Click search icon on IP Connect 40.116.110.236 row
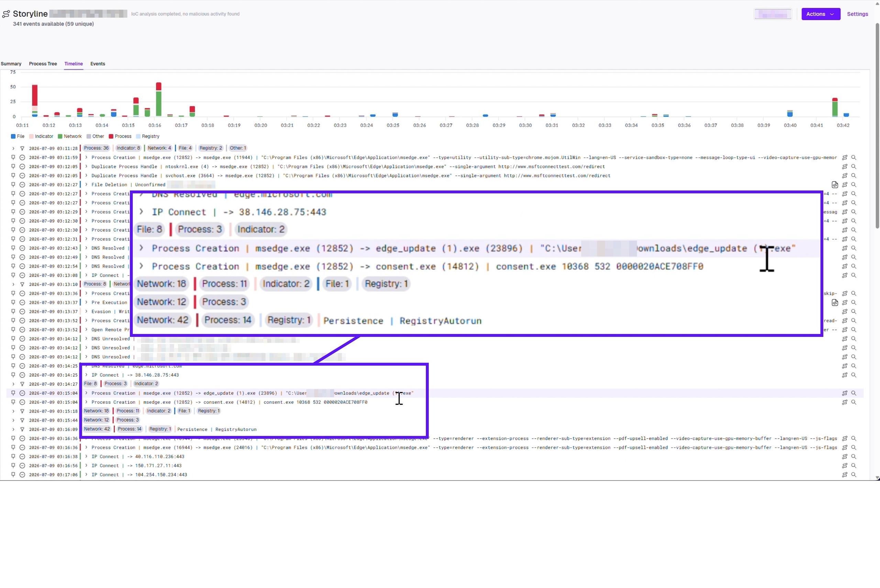 [854, 456]
